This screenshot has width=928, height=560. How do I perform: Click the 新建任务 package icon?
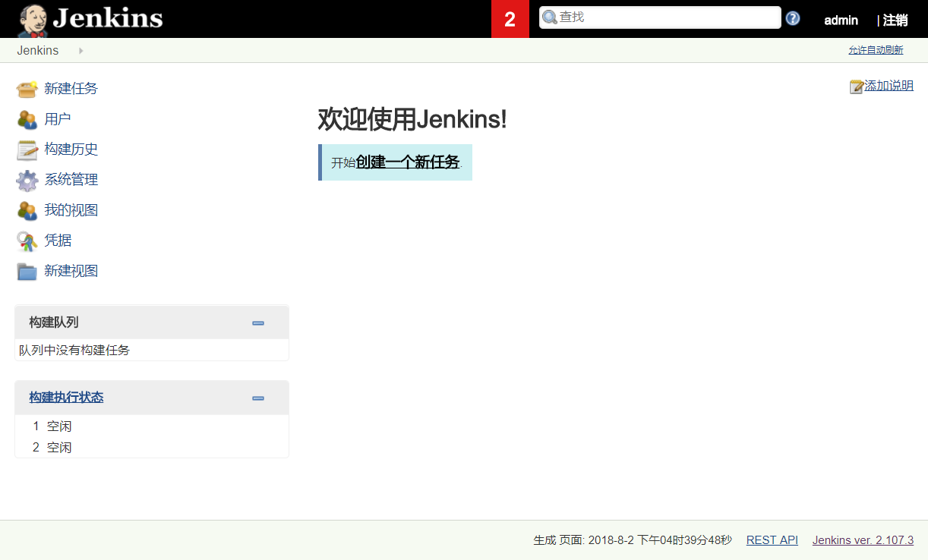point(27,89)
